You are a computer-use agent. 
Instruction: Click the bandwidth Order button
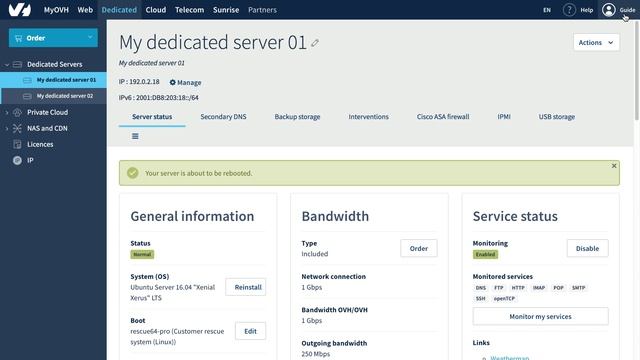click(419, 248)
